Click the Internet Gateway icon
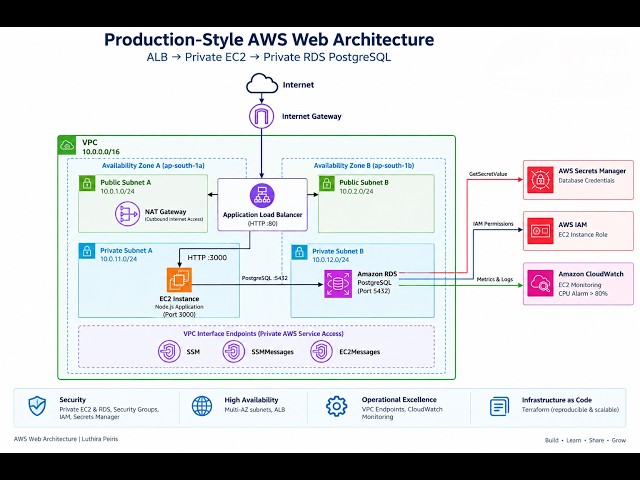This screenshot has height=480, width=640. click(262, 116)
